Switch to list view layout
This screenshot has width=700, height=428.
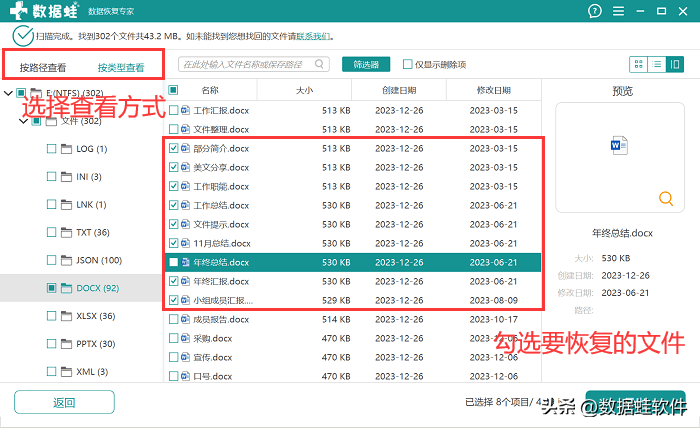click(657, 64)
